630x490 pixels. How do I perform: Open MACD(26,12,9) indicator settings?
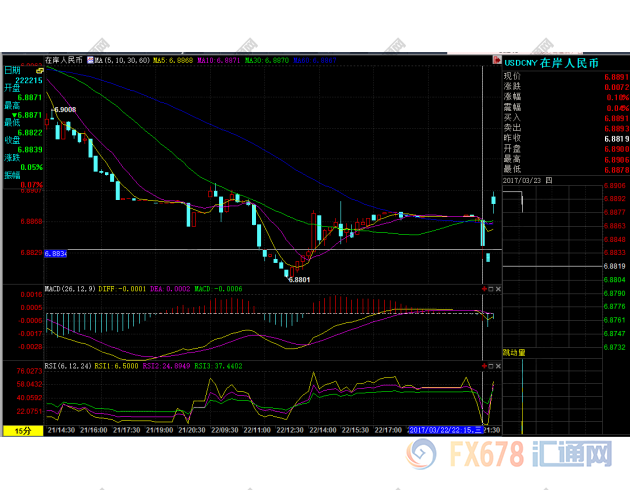[69, 289]
